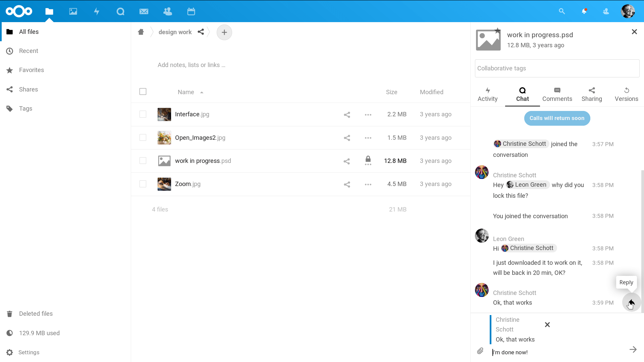Click the Calls will return soon button

[557, 118]
